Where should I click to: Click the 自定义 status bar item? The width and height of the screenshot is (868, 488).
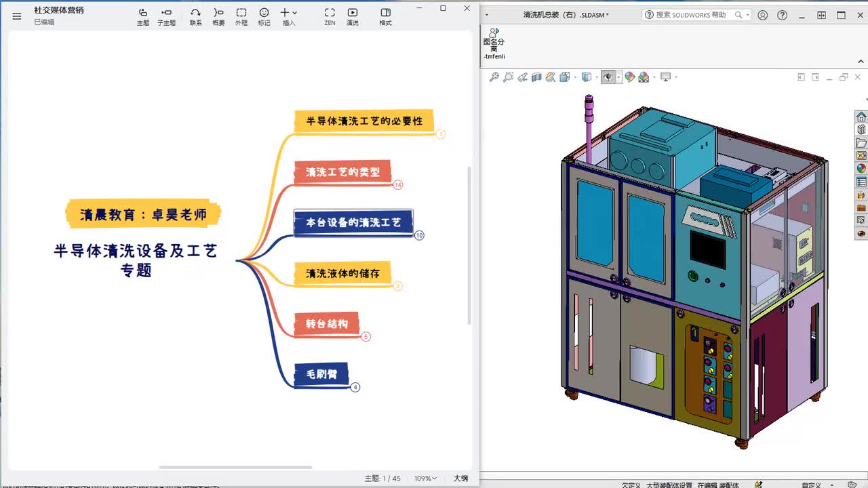point(811,485)
